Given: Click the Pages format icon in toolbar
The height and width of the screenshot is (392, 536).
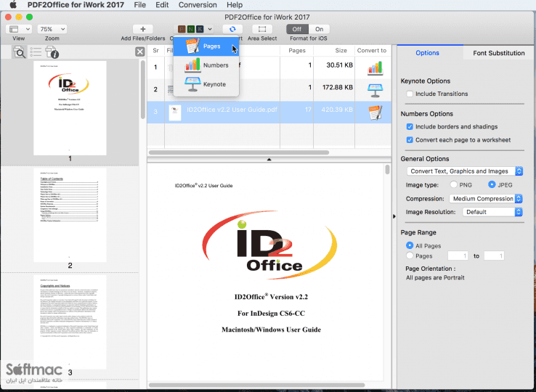Looking at the screenshot, I should pos(182,29).
